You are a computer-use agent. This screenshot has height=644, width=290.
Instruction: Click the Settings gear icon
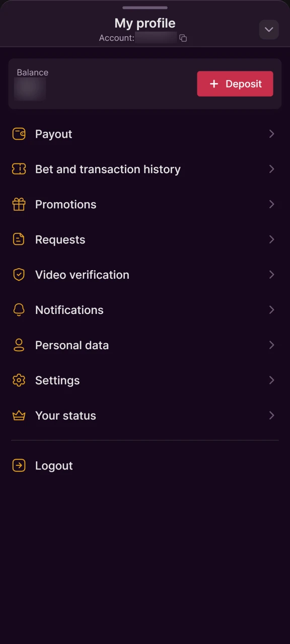19,380
